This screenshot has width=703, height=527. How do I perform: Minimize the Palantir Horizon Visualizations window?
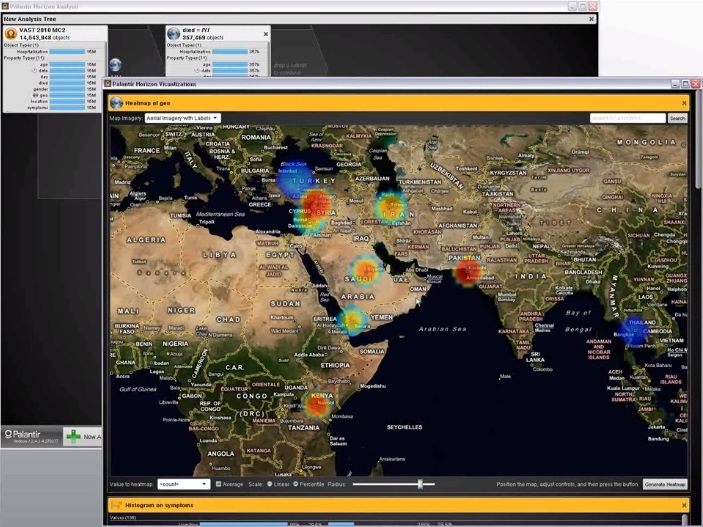pos(676,84)
